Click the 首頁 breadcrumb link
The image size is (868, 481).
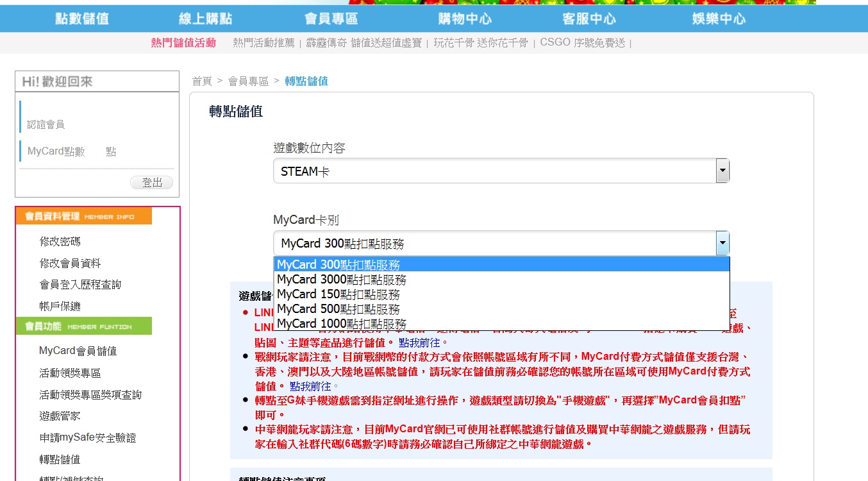click(202, 81)
